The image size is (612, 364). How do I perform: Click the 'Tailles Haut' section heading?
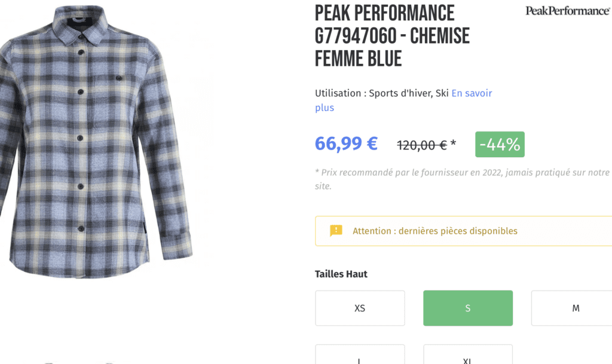(341, 274)
